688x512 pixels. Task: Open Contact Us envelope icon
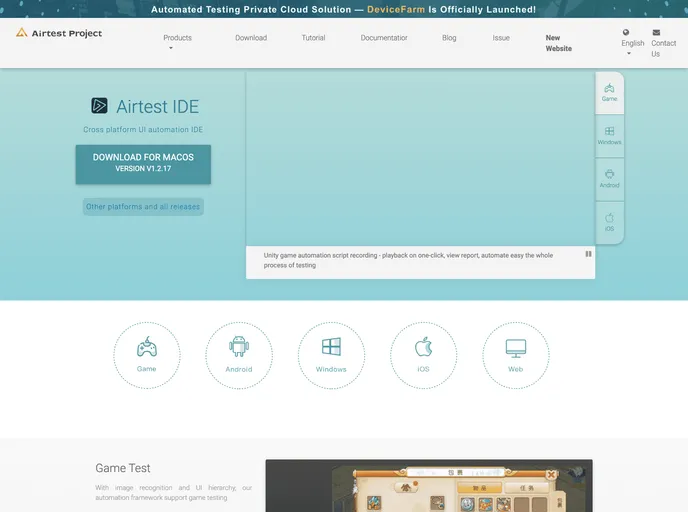(x=656, y=32)
